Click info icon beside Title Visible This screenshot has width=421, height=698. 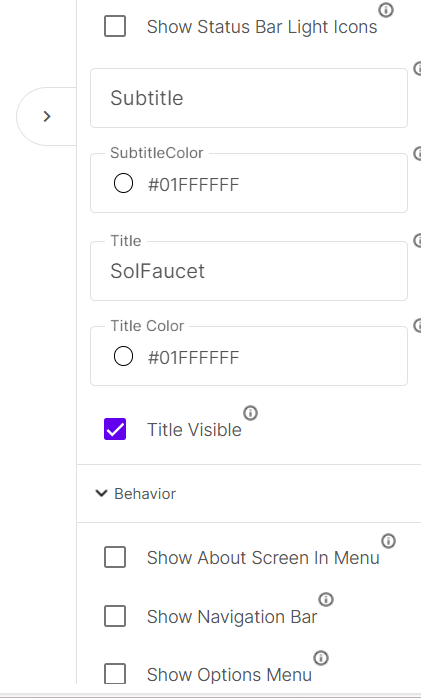point(250,413)
